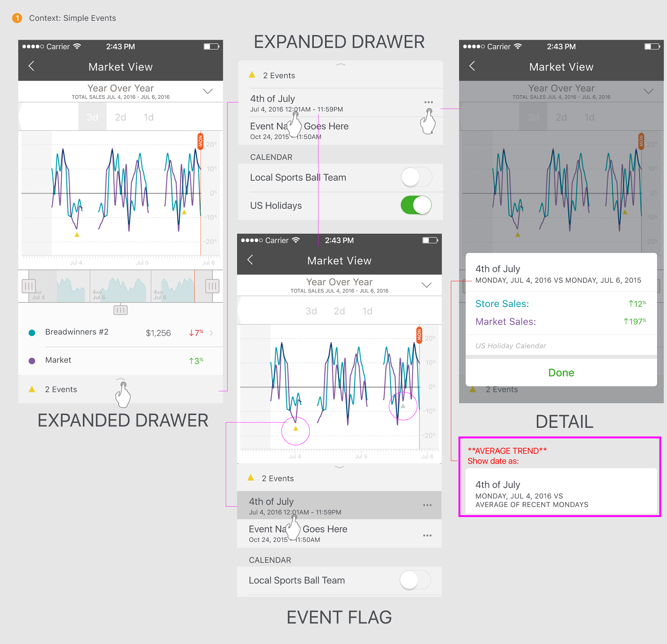Screen dimensions: 667x644
Task: Click battery icon in left screen status bar
Action: pyautogui.click(x=211, y=46)
